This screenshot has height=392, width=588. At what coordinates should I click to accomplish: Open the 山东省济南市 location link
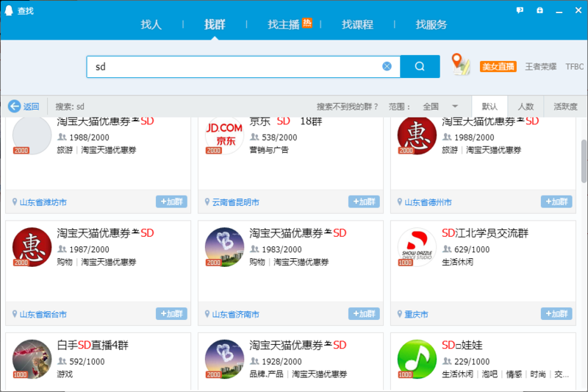(x=235, y=314)
